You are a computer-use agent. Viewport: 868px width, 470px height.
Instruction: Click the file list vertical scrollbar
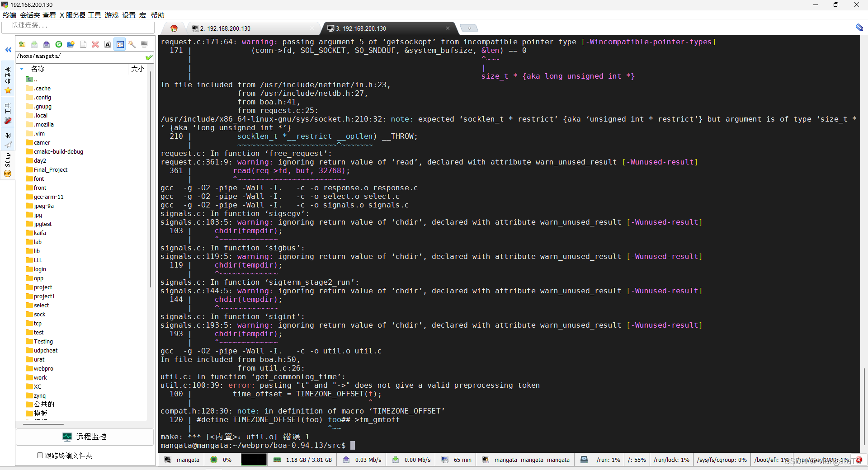tap(151, 179)
